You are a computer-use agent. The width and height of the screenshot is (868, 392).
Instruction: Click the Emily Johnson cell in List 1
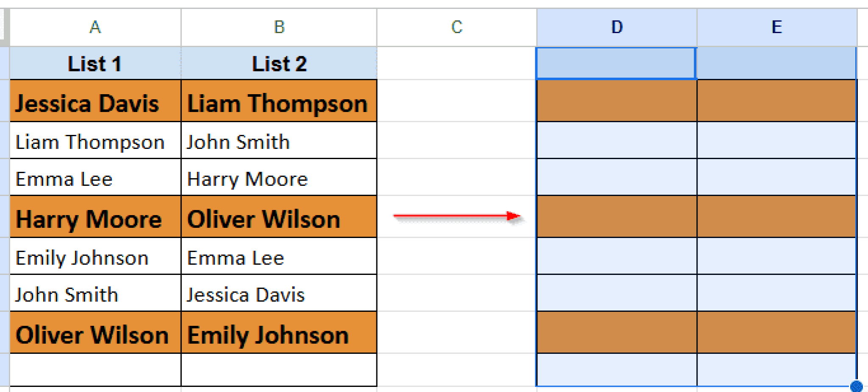click(x=95, y=257)
